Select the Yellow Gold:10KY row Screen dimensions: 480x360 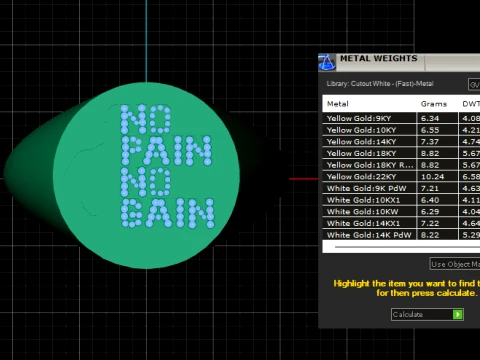coord(401,130)
